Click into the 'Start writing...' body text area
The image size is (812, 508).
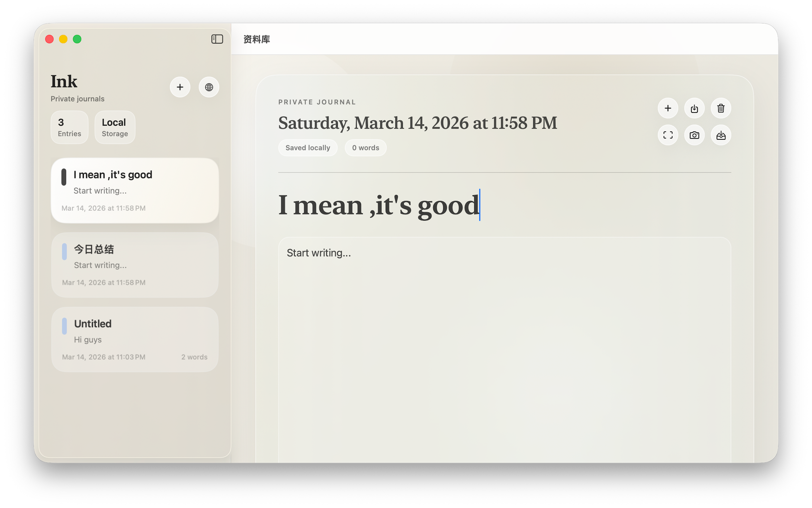pyautogui.click(x=505, y=350)
